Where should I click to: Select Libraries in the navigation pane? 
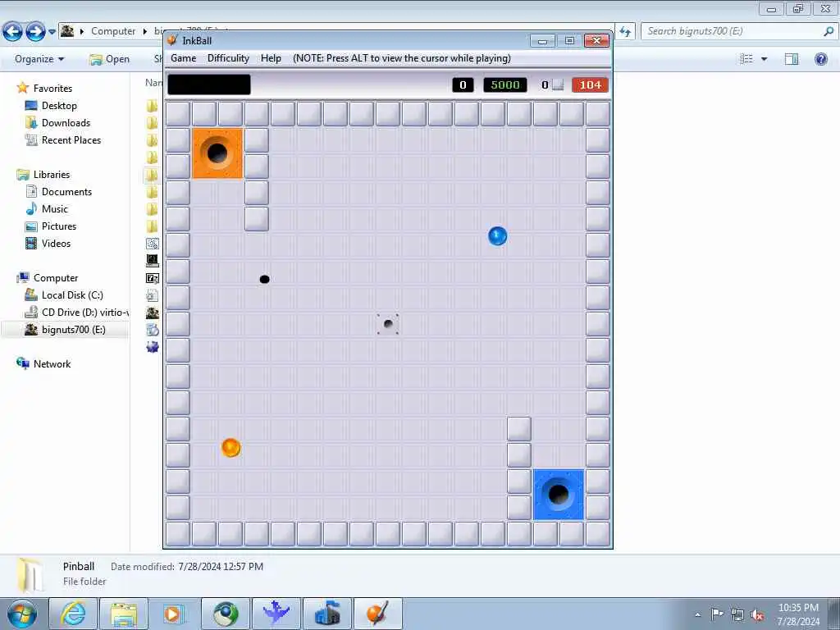pyautogui.click(x=52, y=175)
